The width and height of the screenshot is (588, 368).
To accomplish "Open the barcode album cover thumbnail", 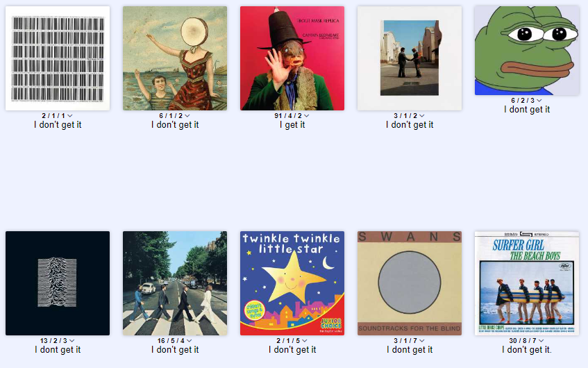I will click(x=58, y=58).
